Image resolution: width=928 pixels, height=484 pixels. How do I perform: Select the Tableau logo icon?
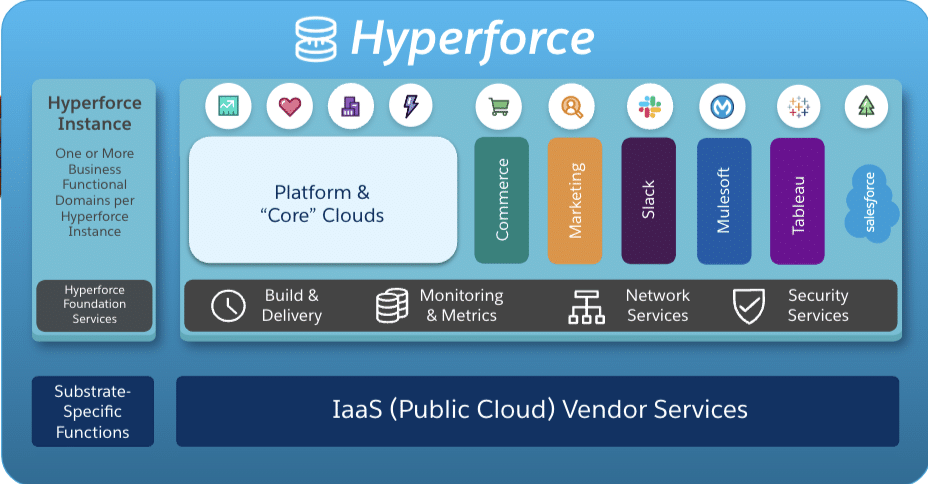(x=798, y=106)
